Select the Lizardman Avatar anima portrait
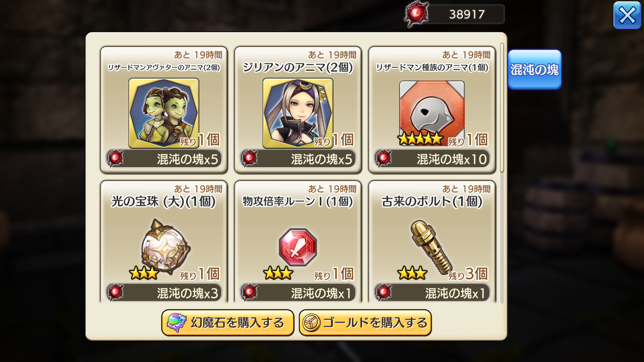 [x=164, y=113]
